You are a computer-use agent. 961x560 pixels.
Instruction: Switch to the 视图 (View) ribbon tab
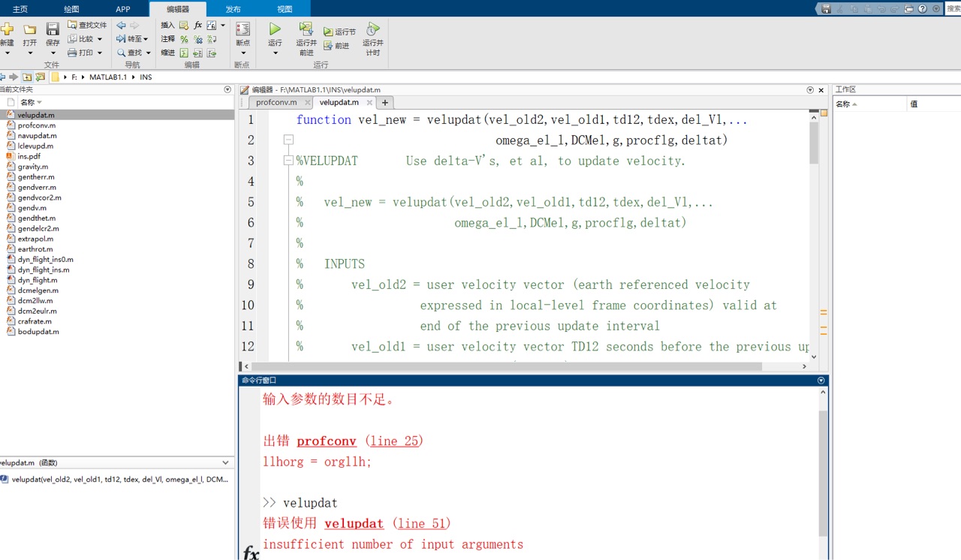coord(285,9)
